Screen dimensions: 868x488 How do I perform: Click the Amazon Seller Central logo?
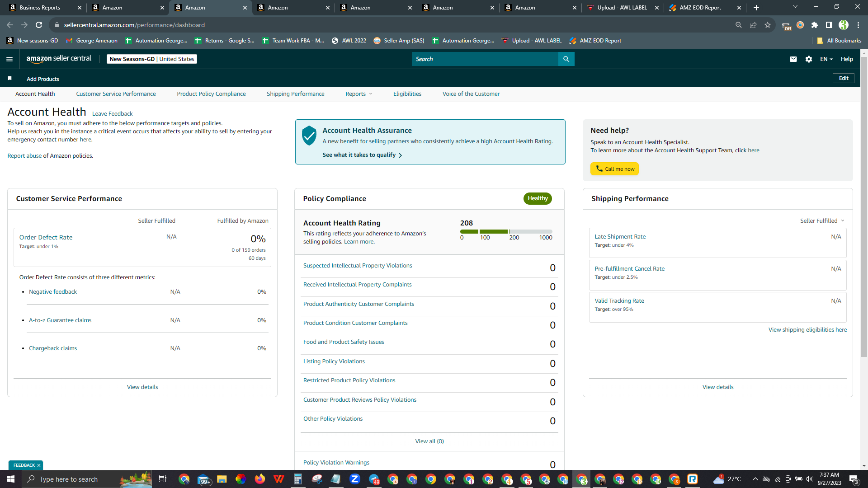coord(59,59)
